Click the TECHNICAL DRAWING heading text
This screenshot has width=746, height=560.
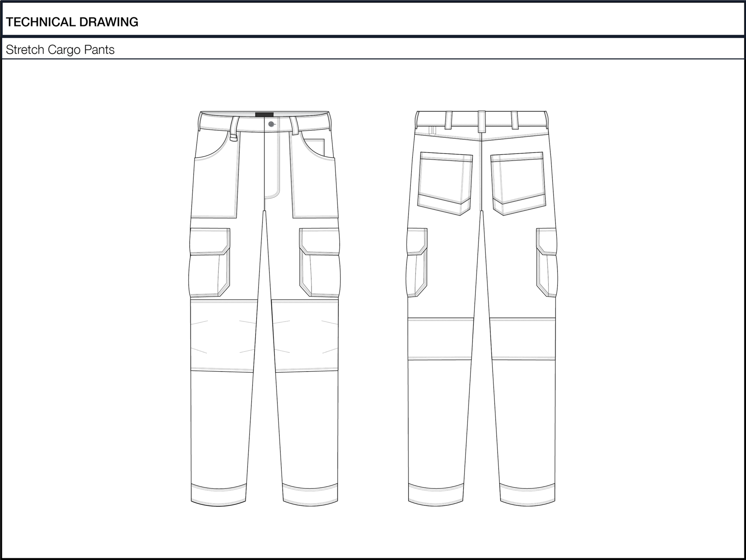click(72, 22)
